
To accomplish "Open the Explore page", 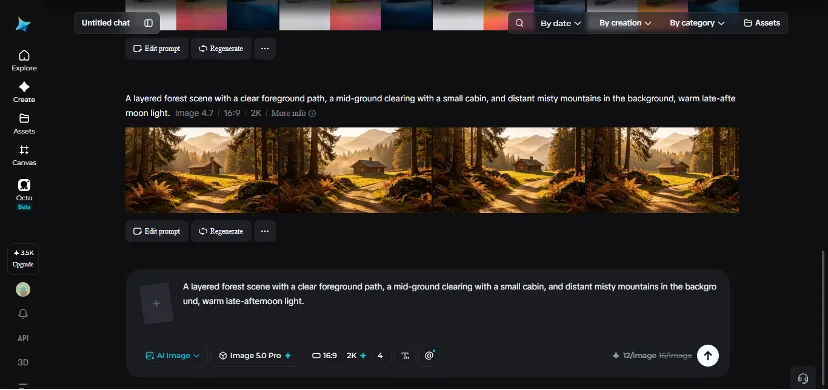I will [24, 60].
